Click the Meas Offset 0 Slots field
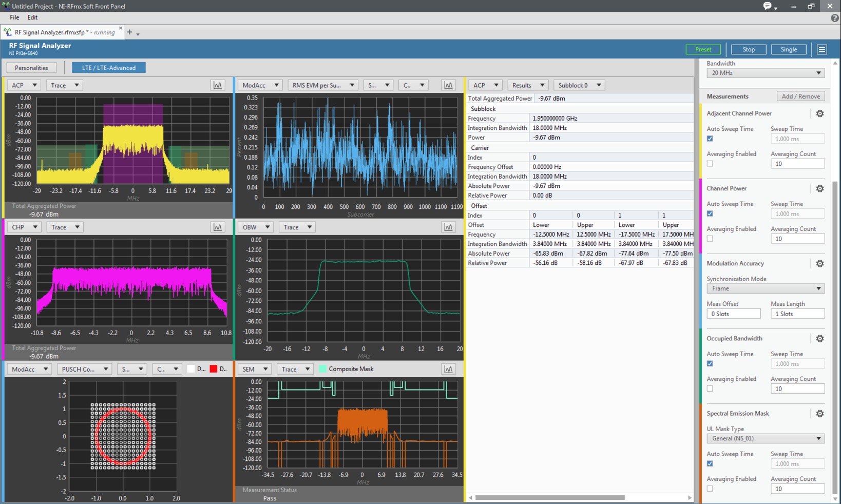 [x=734, y=314]
